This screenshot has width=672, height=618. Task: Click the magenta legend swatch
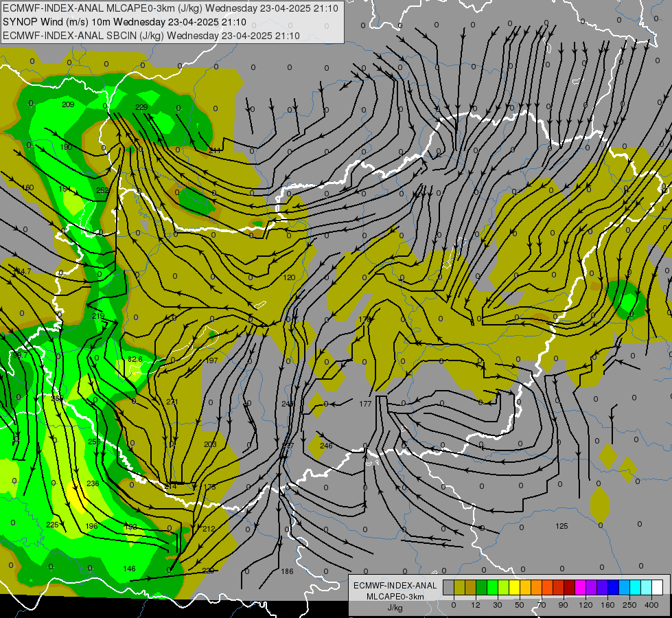581,587
